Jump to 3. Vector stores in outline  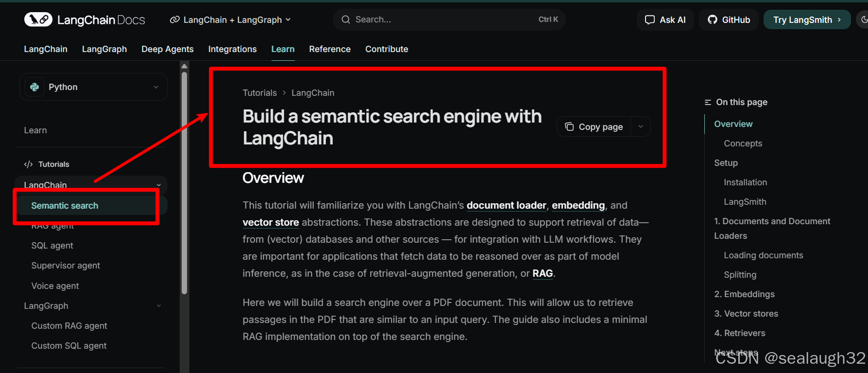point(746,314)
